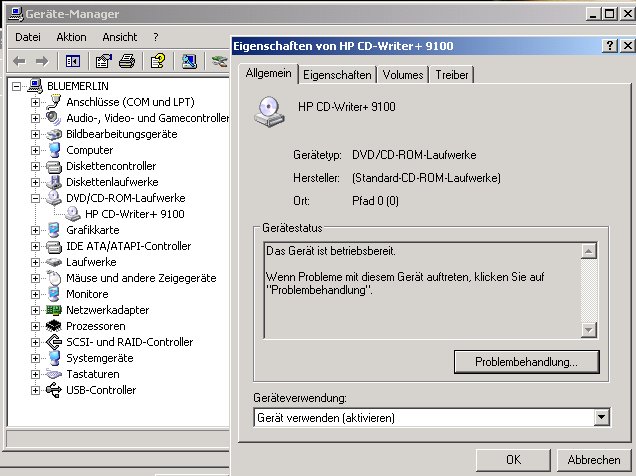Click the Problembehandlung... button
Viewport: 636px width, 476px height.
pyautogui.click(x=526, y=362)
